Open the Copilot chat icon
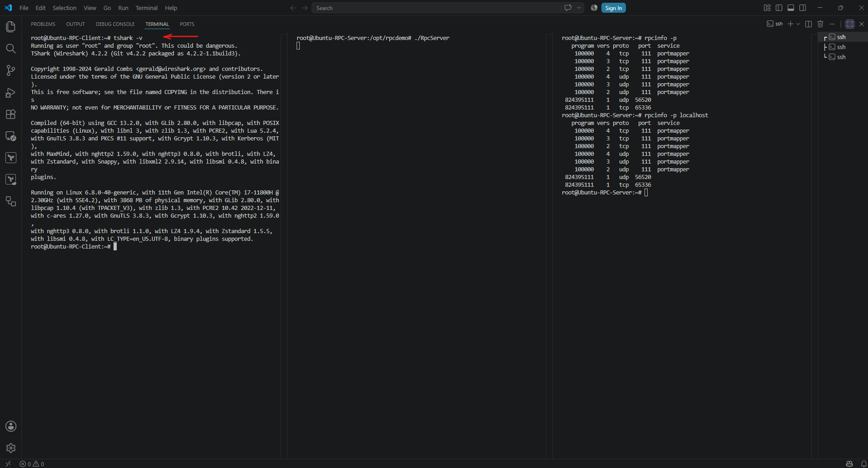This screenshot has height=468, width=868. 568,8
